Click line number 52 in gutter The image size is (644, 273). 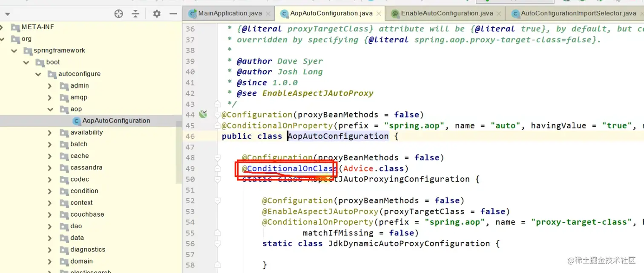pos(190,201)
